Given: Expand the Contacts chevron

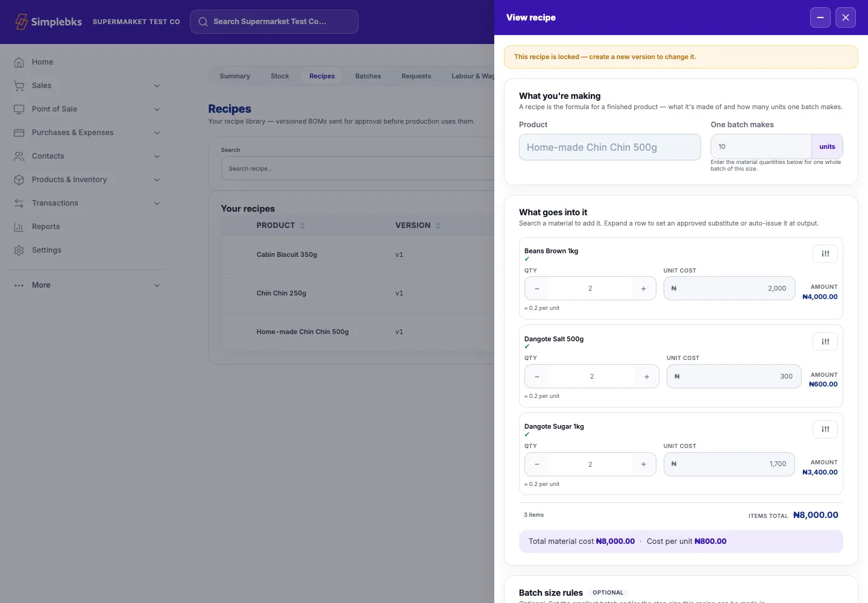Looking at the screenshot, I should pos(157,156).
